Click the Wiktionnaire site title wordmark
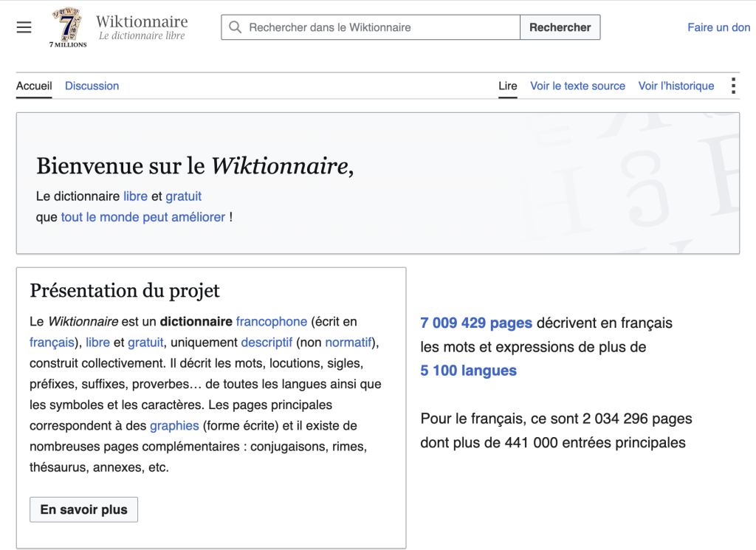Screen dimensions: 756x550 pyautogui.click(x=142, y=21)
